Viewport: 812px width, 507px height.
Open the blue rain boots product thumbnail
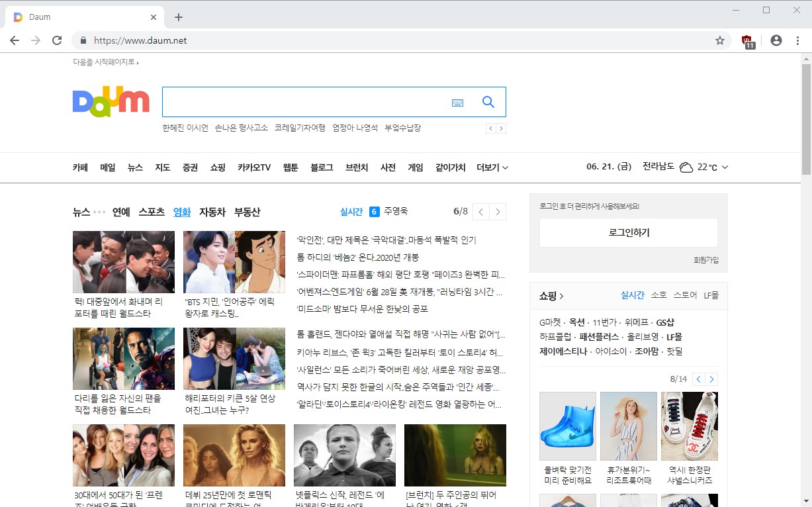tap(568, 426)
